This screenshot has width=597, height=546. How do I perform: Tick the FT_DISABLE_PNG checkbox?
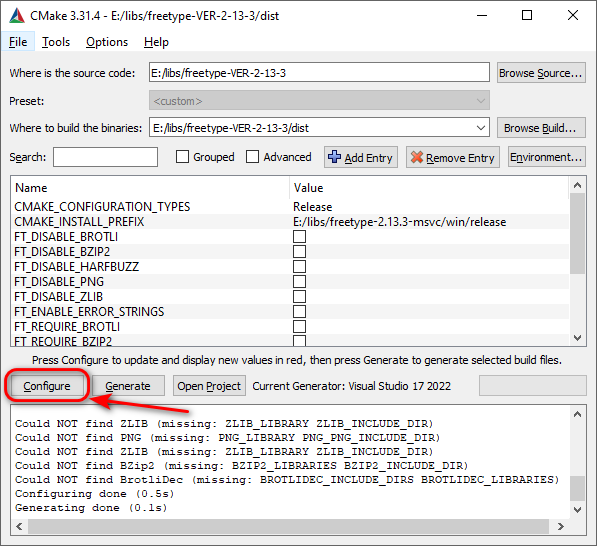[299, 281]
